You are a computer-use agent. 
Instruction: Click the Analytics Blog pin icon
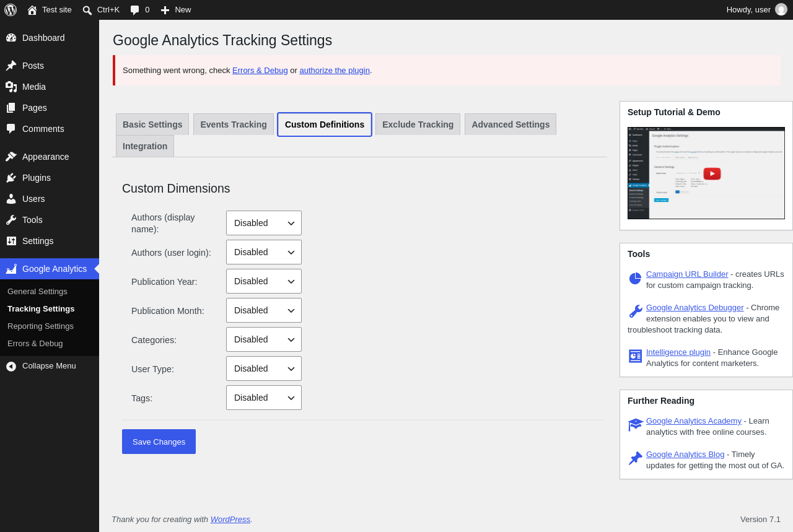pos(635,458)
